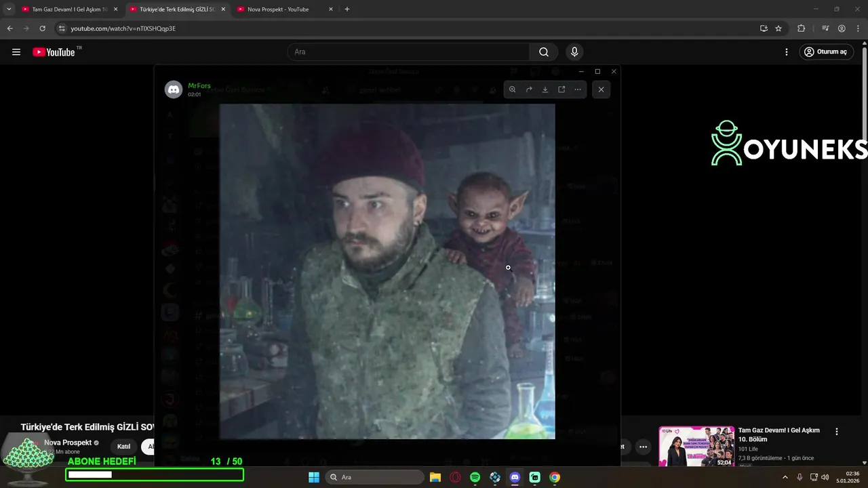Open more actions button below video

[x=643, y=447]
